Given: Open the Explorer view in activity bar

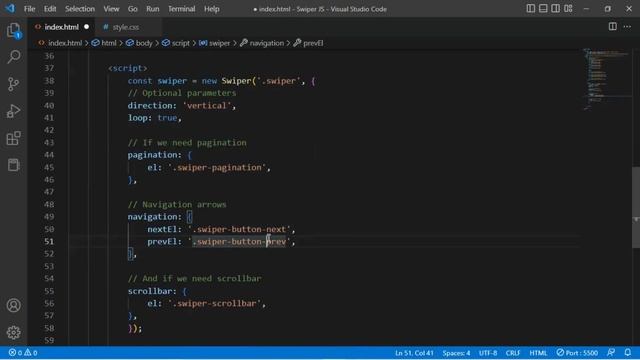Looking at the screenshot, I should click(13, 30).
